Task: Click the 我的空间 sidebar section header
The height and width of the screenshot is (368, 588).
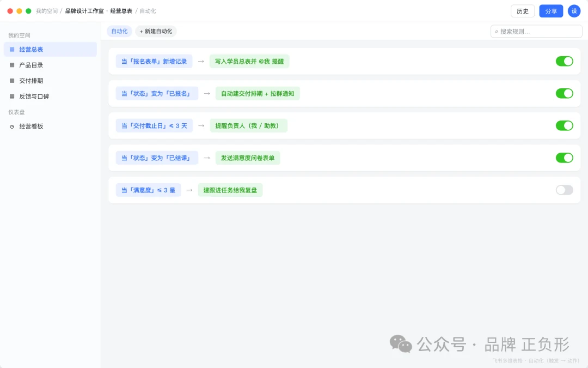Action: [19, 35]
